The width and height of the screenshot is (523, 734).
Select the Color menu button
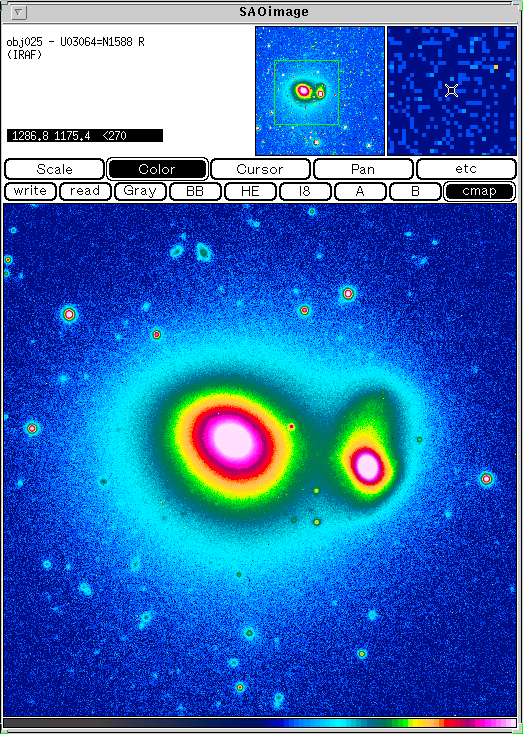click(157, 169)
